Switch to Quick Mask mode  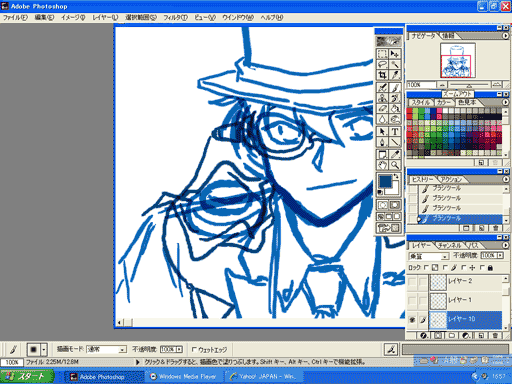395,205
